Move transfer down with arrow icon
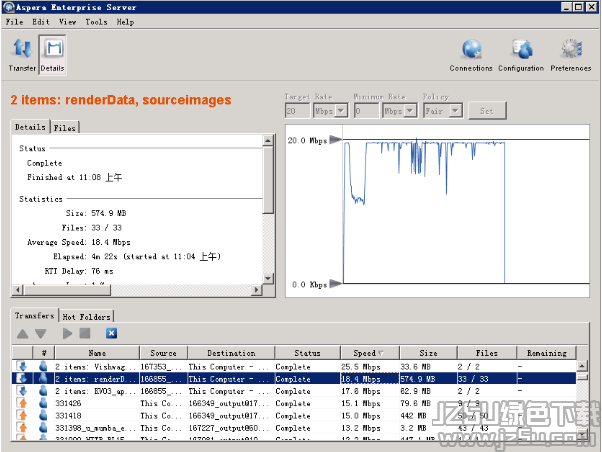 click(41, 334)
